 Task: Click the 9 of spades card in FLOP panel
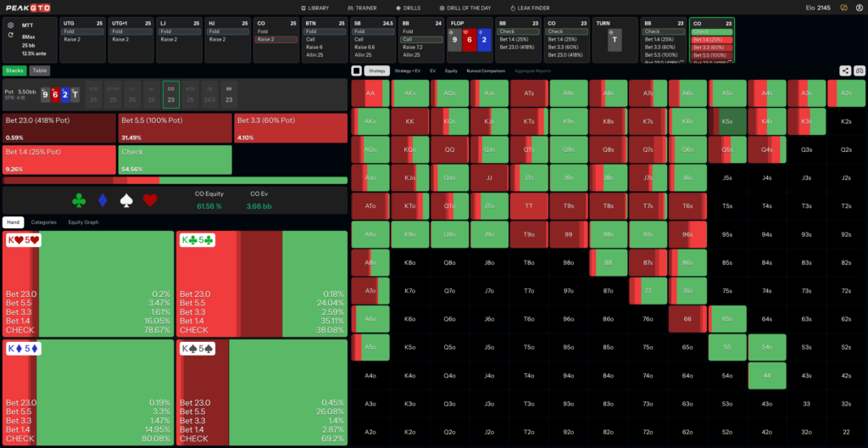[x=454, y=41]
